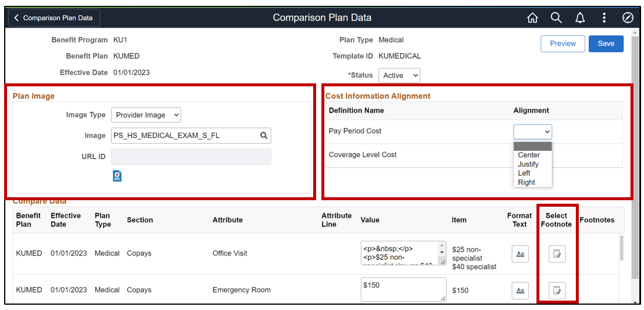Choose Justify from alignment list
644x310 pixels.
click(528, 164)
